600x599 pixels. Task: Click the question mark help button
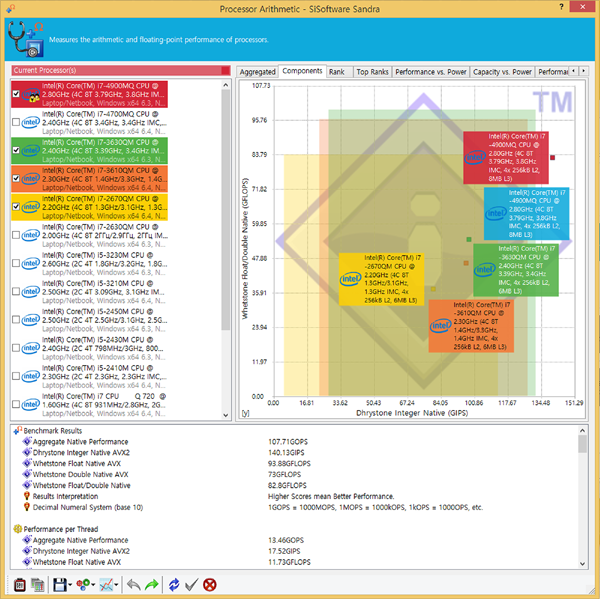click(561, 7)
